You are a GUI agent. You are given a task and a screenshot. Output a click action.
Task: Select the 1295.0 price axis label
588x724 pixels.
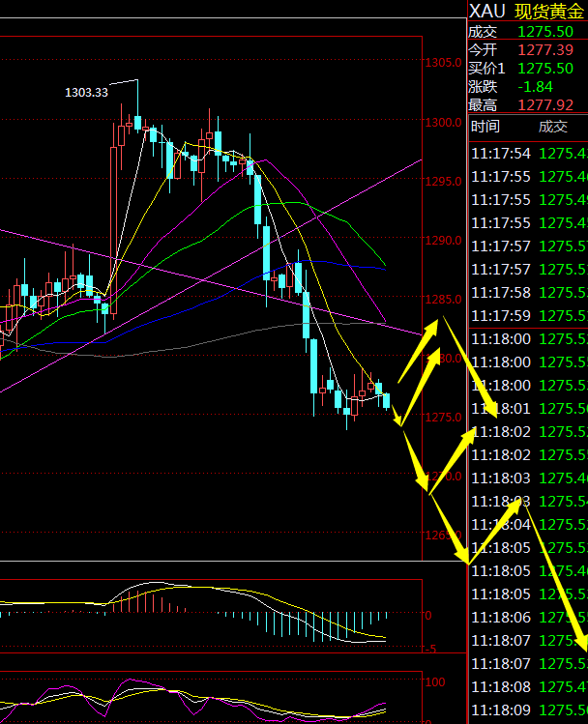[x=444, y=181]
